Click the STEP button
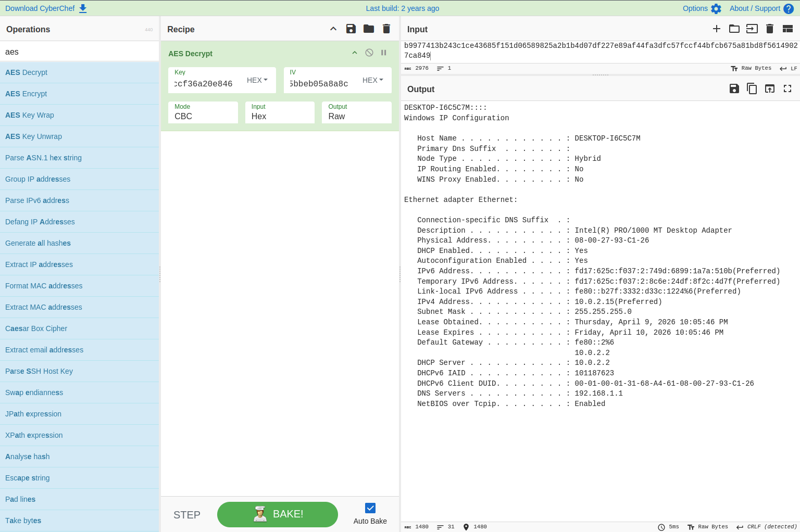This screenshot has width=800, height=532. coord(187,515)
